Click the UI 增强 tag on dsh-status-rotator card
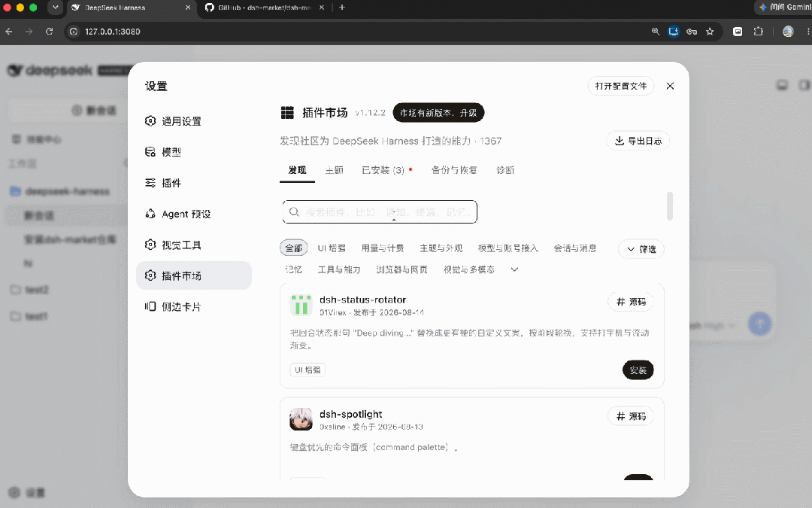The height and width of the screenshot is (508, 812). tap(308, 370)
